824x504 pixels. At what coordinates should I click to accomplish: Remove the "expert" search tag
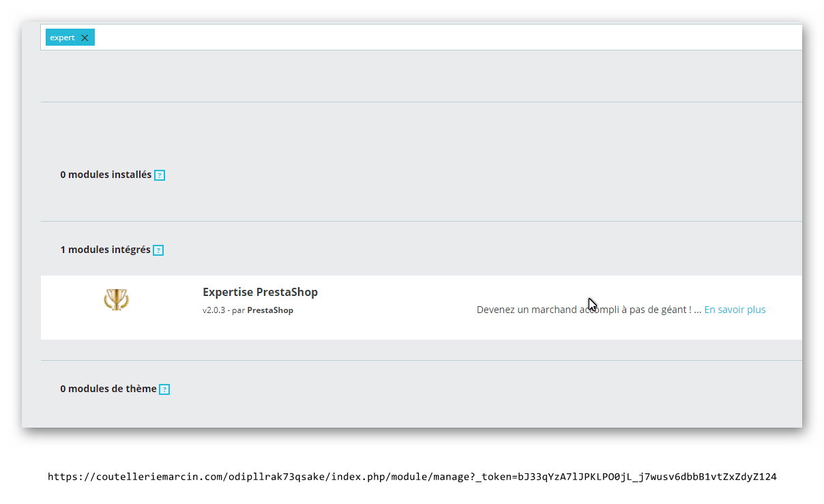click(x=85, y=38)
